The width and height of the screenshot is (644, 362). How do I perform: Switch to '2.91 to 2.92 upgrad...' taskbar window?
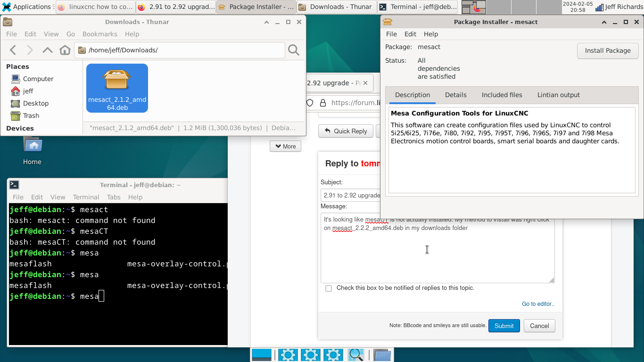click(176, 7)
